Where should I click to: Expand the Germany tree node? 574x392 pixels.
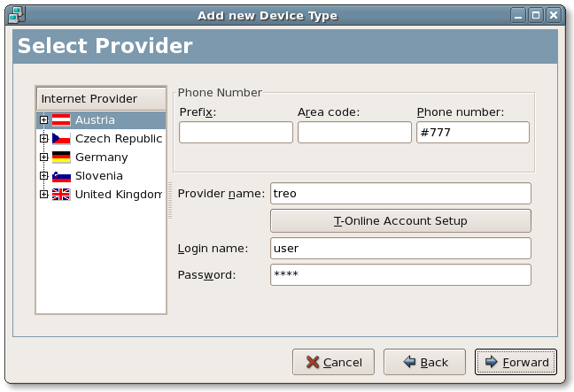(x=44, y=158)
